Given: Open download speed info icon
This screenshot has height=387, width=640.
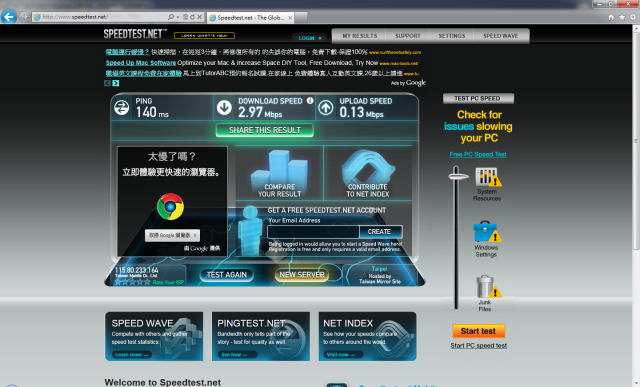Looking at the screenshot, I should coord(310,100).
